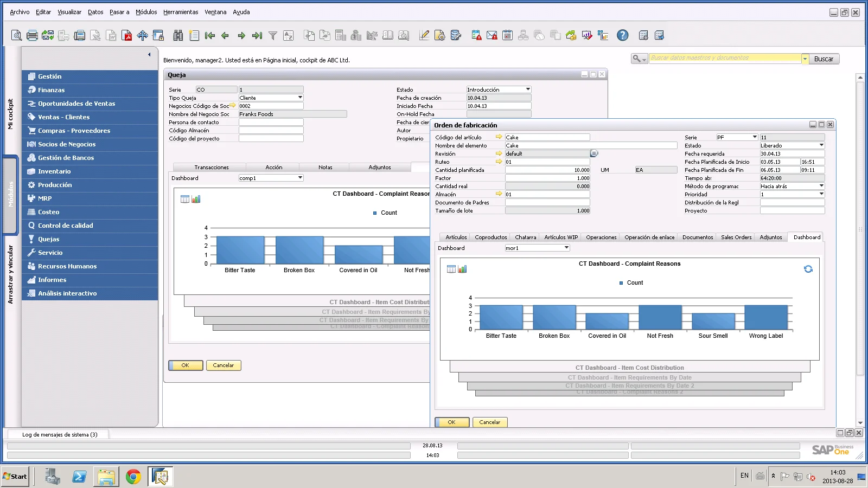Switch to the Transacciones tab in Queja
868x488 pixels.
tap(212, 168)
